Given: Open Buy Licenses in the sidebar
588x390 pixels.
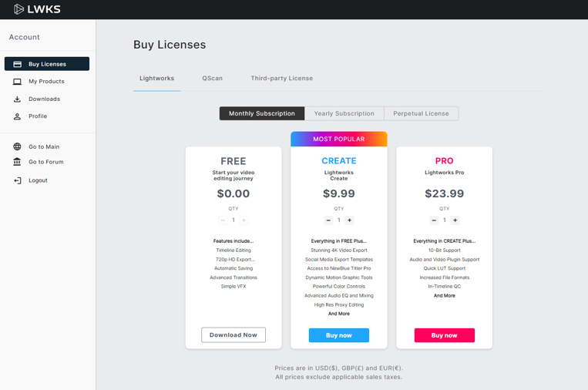Looking at the screenshot, I should click(x=47, y=64).
